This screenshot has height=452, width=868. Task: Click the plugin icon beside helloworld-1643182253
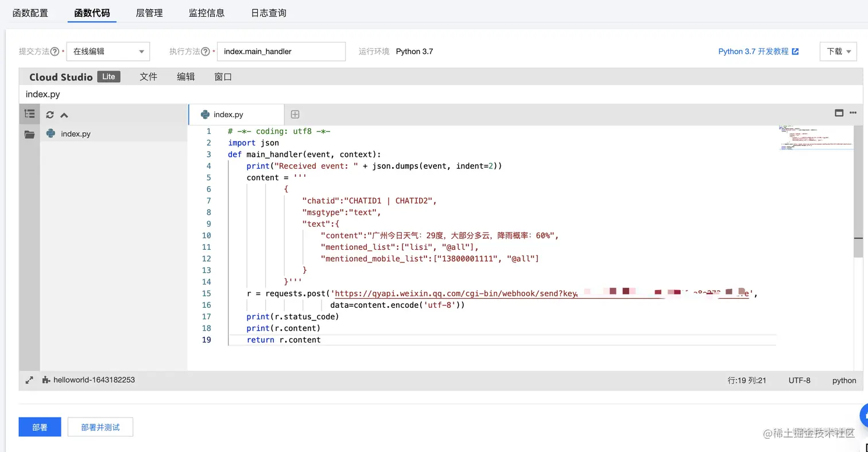pos(46,380)
